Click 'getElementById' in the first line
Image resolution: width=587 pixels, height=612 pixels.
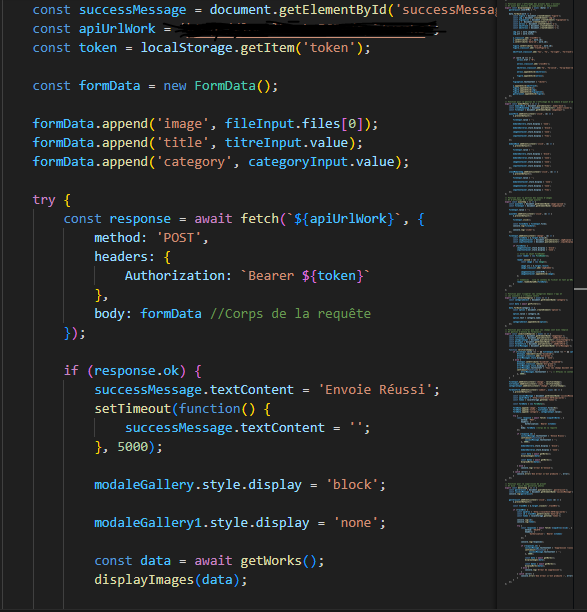[x=332, y=10]
